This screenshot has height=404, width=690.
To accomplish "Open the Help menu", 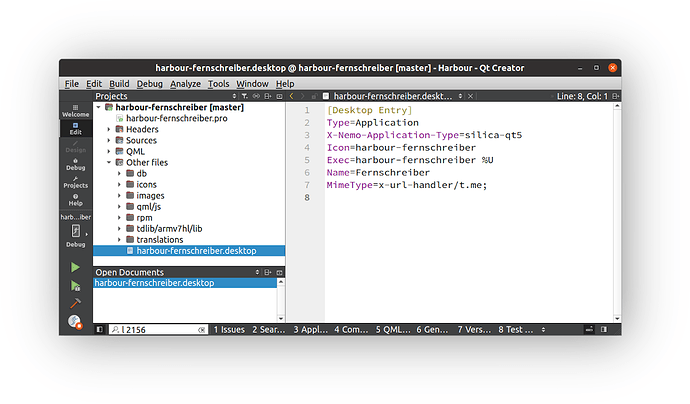I will pos(285,84).
